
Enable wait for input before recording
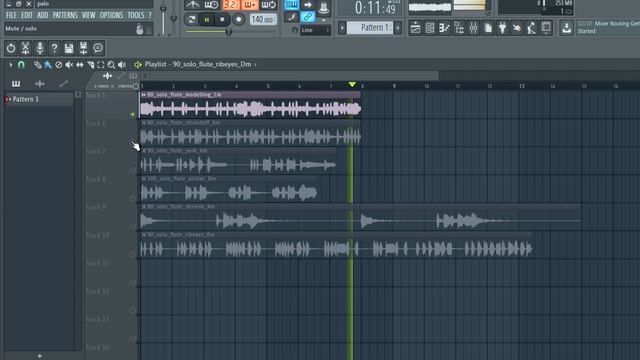(211, 5)
